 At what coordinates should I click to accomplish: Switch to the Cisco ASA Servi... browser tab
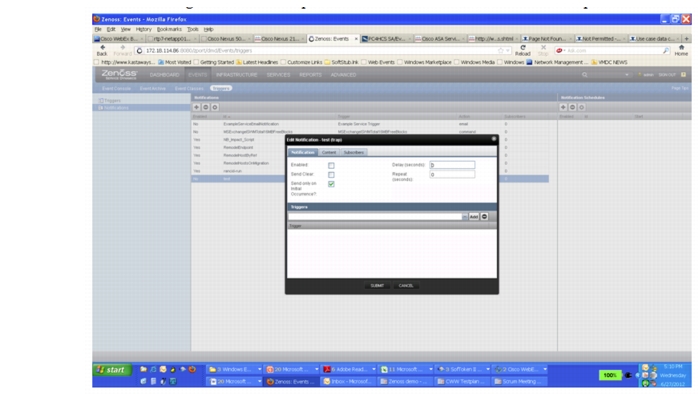coord(439,39)
